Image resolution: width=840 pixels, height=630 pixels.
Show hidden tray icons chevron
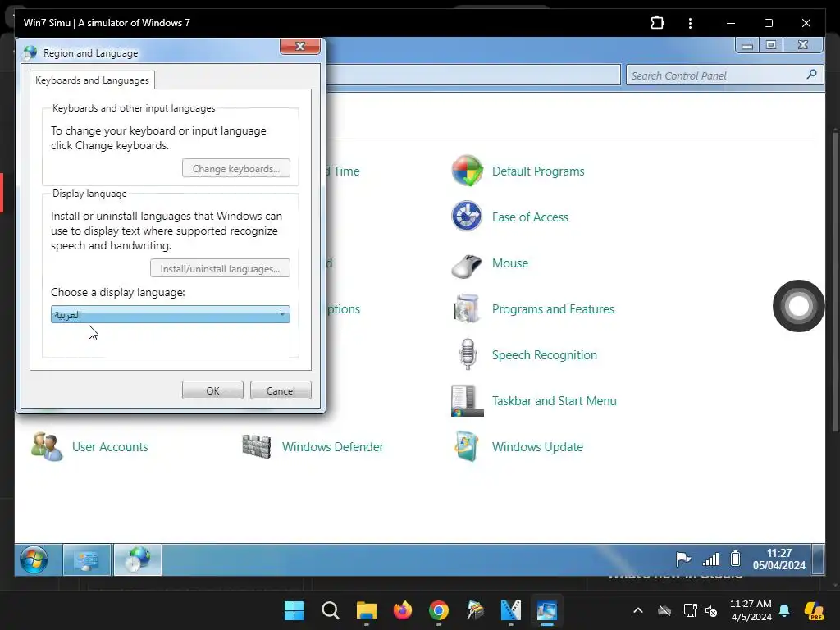pyautogui.click(x=638, y=610)
